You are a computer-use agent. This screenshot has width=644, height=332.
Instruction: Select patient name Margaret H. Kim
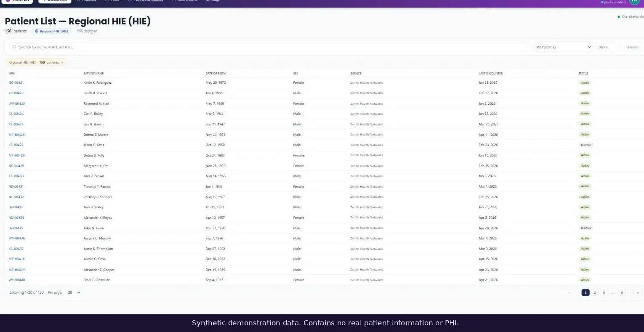pyautogui.click(x=96, y=166)
